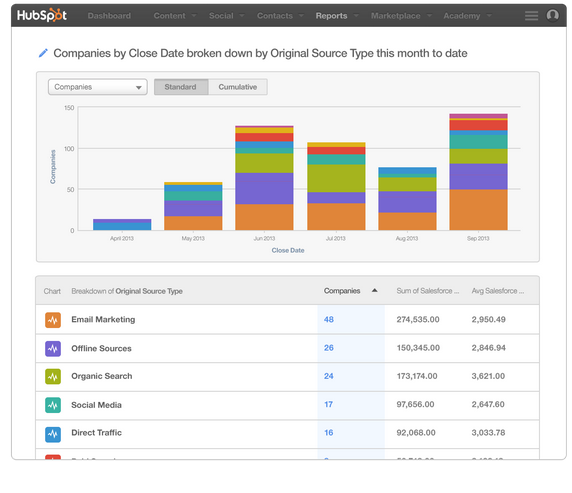Click the average value 3,621.00

pyautogui.click(x=488, y=376)
